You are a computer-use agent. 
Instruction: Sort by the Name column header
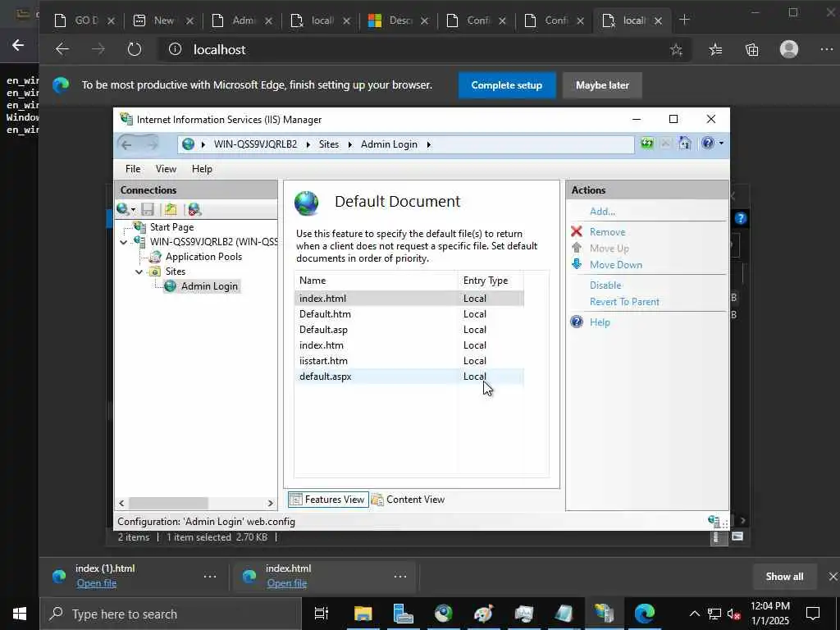tap(376, 281)
